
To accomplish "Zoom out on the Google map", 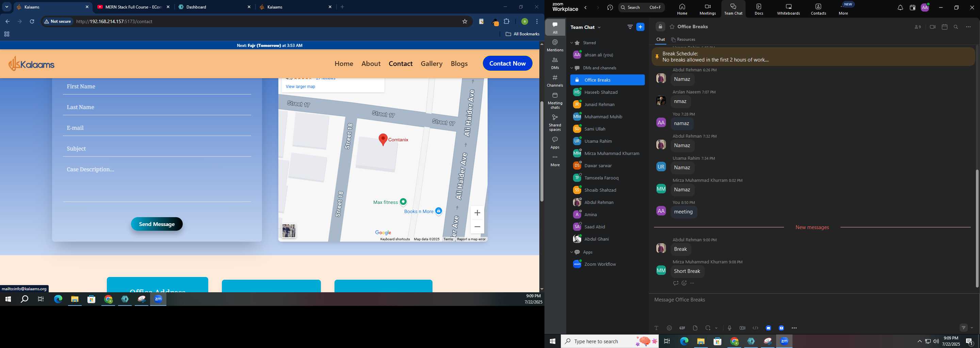I will [477, 227].
